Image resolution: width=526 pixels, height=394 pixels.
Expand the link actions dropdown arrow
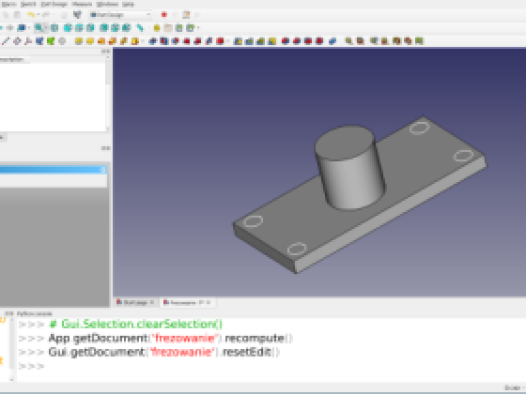point(198,28)
